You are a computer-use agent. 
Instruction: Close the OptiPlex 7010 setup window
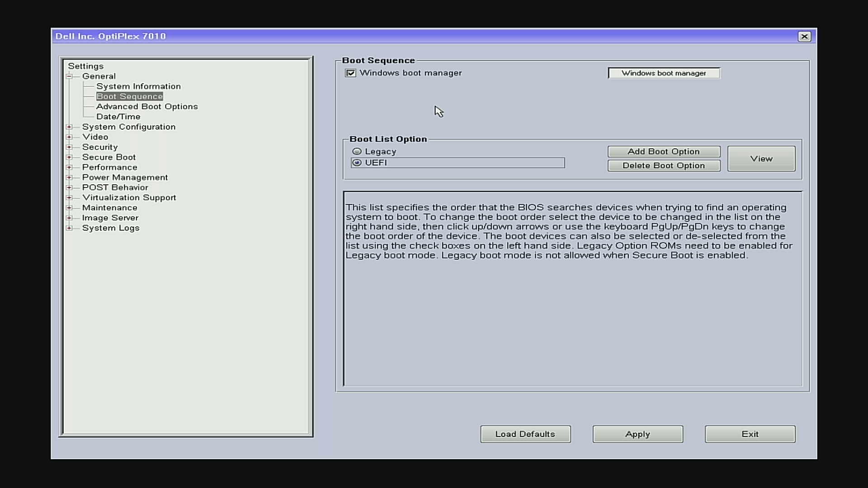[804, 37]
